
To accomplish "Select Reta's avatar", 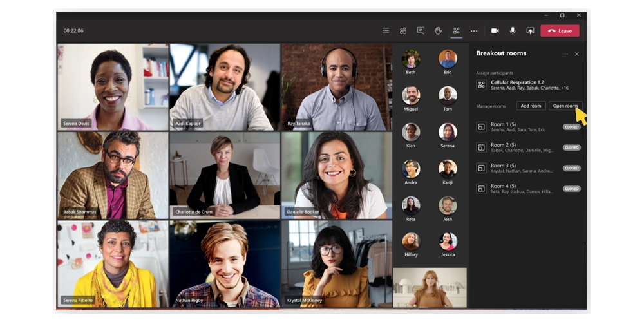I will coord(411,206).
